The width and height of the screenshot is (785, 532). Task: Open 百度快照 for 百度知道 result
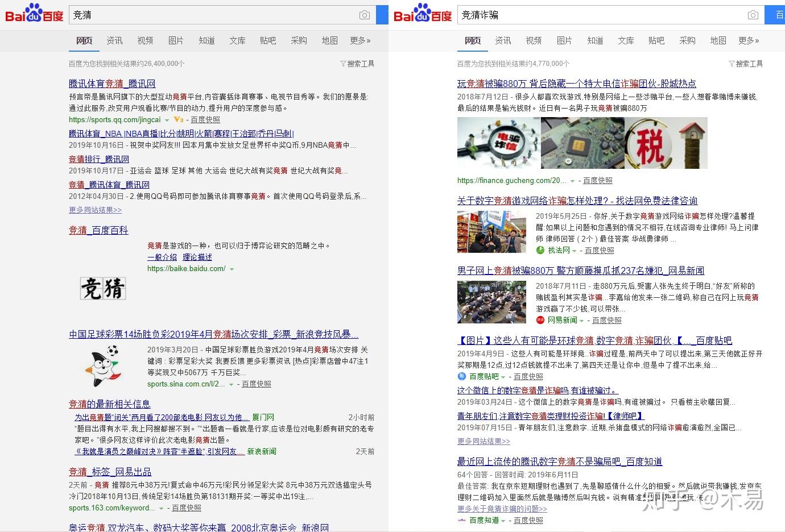point(528,520)
